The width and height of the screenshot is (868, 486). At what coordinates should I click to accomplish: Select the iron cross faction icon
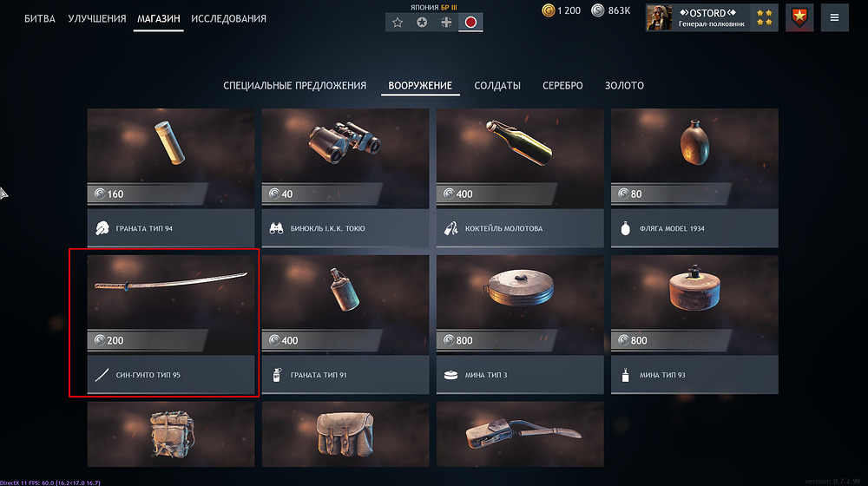tap(446, 23)
